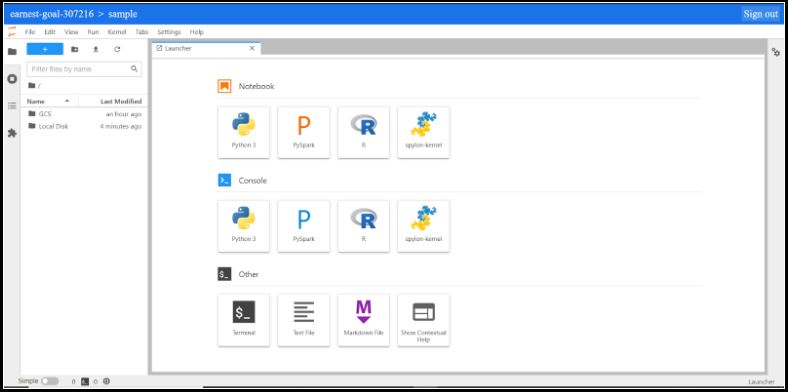
Task: Toggle Simple interface mode switch
Action: 50,381
